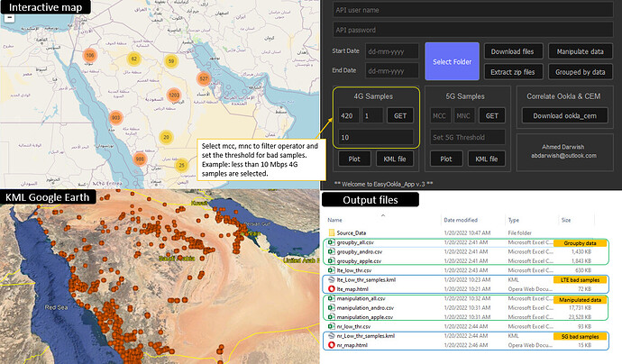622x364 pixels.
Task: Select the manipulation_all.csv Excel file icon
Action: coord(332,298)
